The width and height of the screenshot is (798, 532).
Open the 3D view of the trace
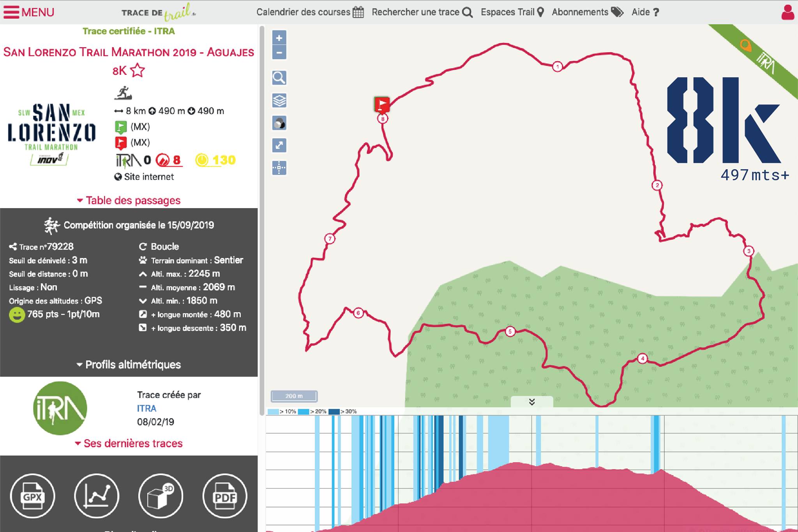161,496
